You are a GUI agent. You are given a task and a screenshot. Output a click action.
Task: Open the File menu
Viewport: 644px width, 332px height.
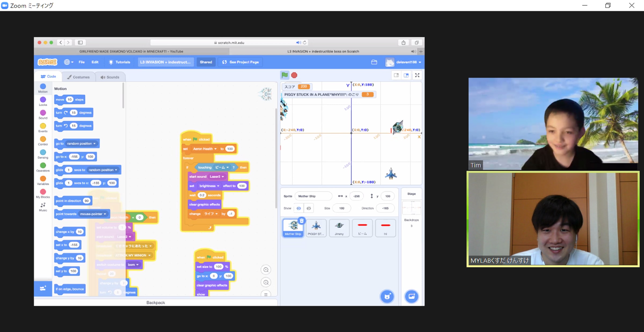82,62
